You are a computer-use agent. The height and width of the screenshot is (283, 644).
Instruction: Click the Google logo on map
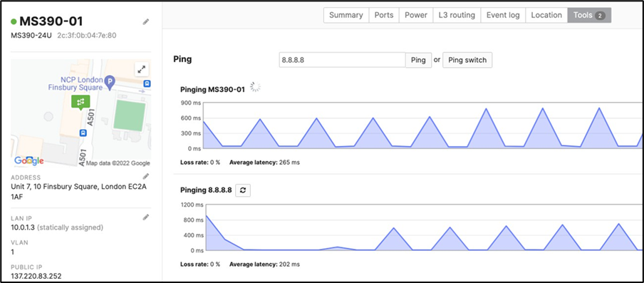pos(28,160)
